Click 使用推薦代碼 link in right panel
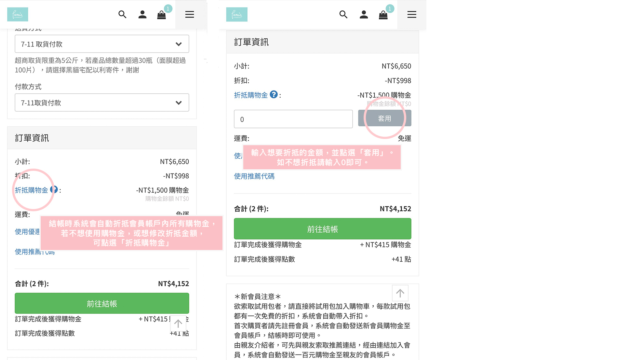Viewport: 644px width, 360px height. pos(254,176)
